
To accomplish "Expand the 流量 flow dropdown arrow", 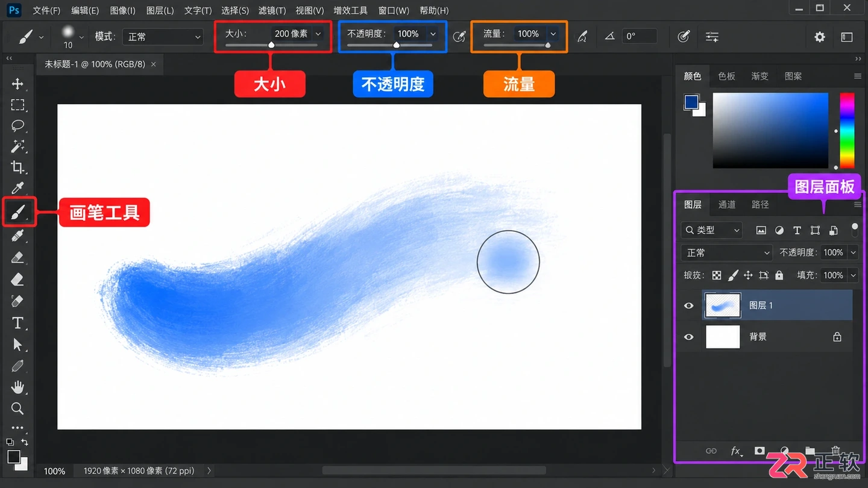I will point(553,34).
